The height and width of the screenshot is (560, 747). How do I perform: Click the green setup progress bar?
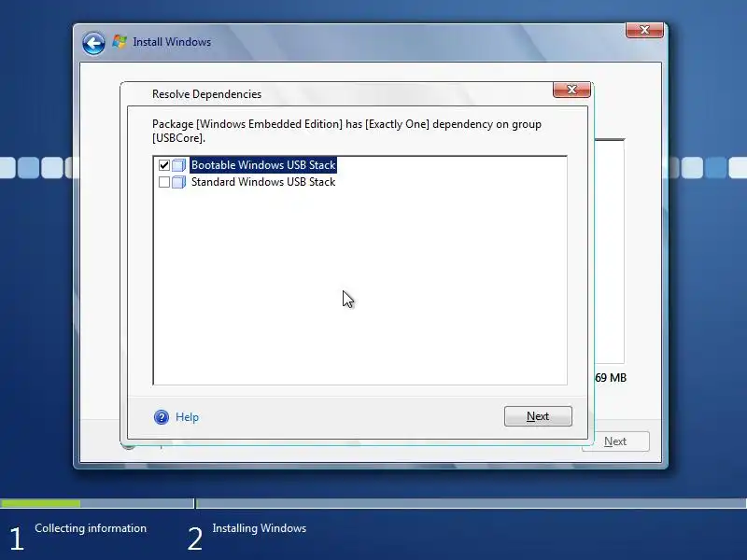coord(40,503)
